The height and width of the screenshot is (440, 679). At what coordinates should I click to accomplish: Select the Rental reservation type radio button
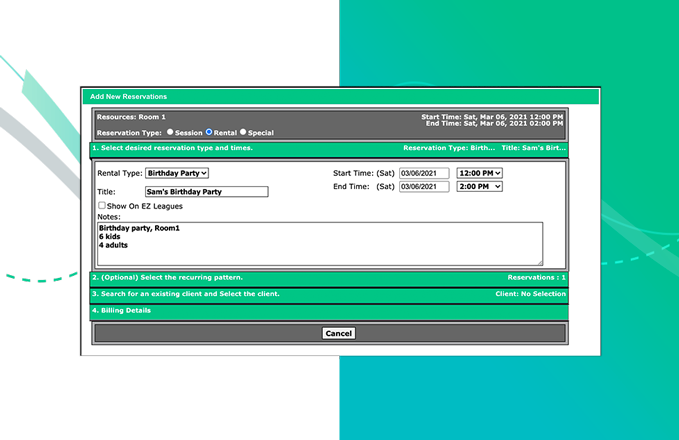click(209, 132)
